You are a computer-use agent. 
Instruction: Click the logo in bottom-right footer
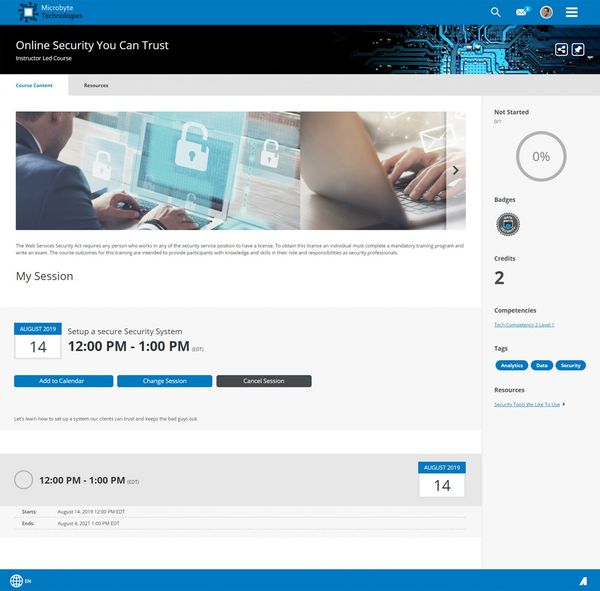pyautogui.click(x=582, y=580)
